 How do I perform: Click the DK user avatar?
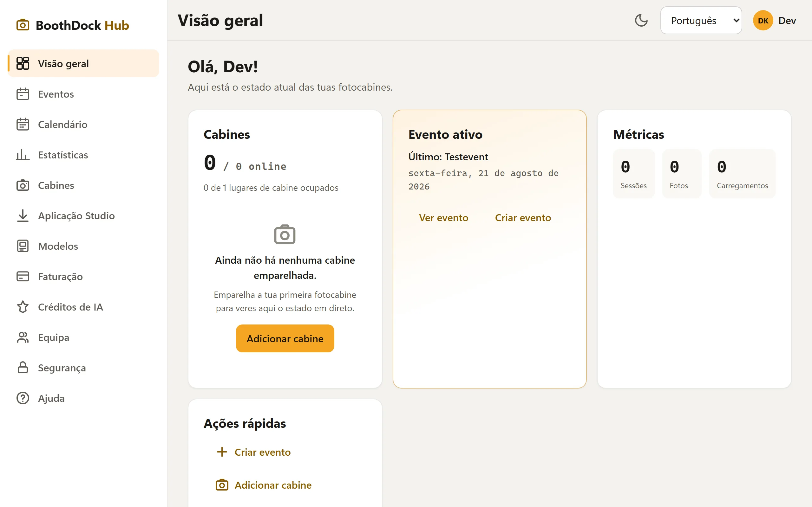click(x=763, y=21)
